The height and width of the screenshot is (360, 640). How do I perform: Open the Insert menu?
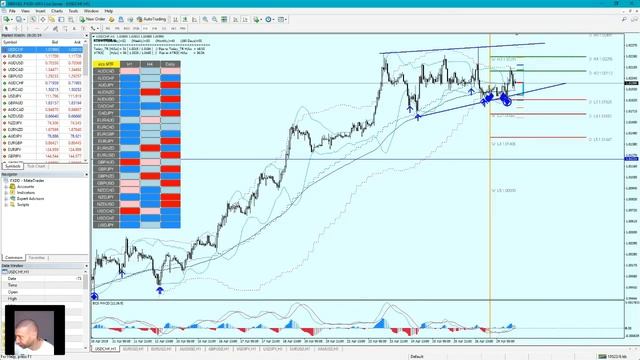(x=40, y=11)
